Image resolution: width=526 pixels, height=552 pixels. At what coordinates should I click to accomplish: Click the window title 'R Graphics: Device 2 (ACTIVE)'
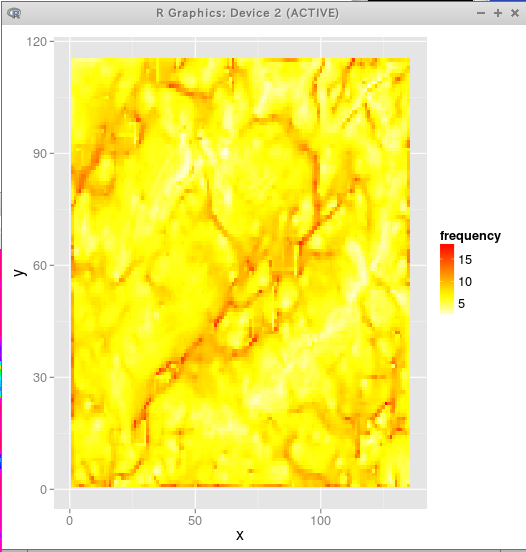(248, 13)
